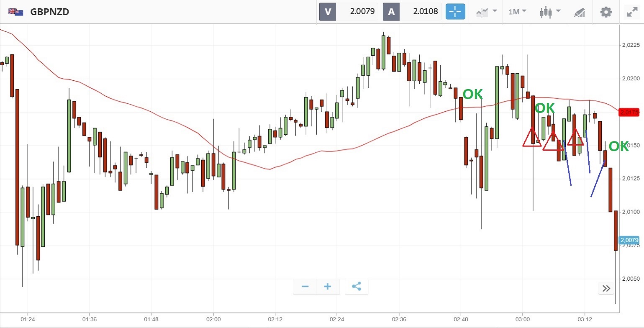
Task: Open the compare chart dropdown
Action: pos(486,12)
